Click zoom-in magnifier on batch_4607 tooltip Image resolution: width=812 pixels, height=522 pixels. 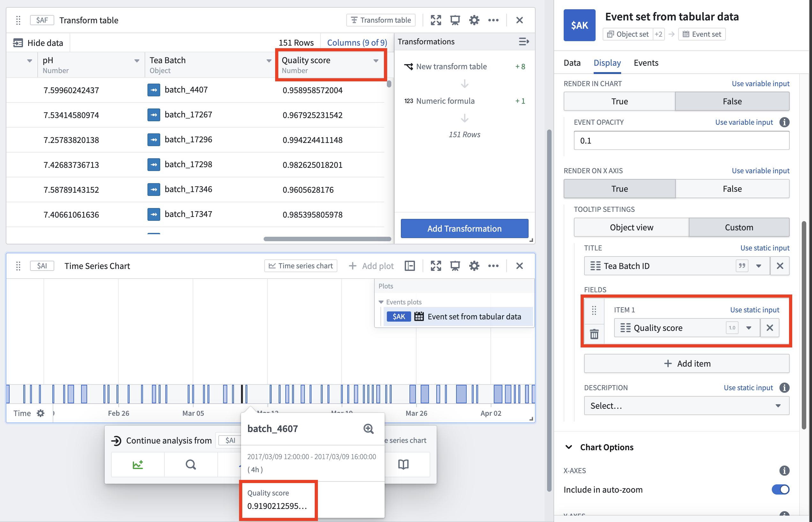tap(368, 429)
